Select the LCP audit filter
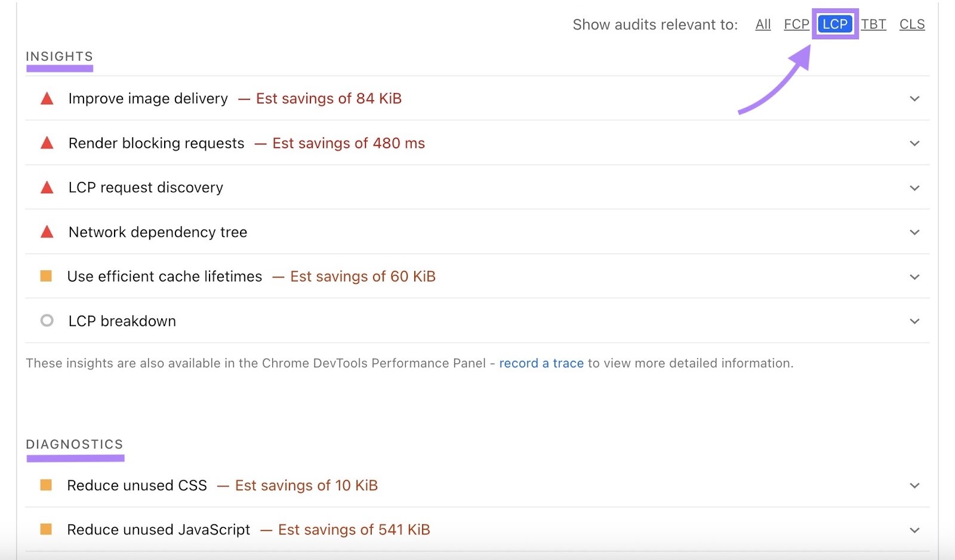The image size is (955, 560). coord(834,24)
